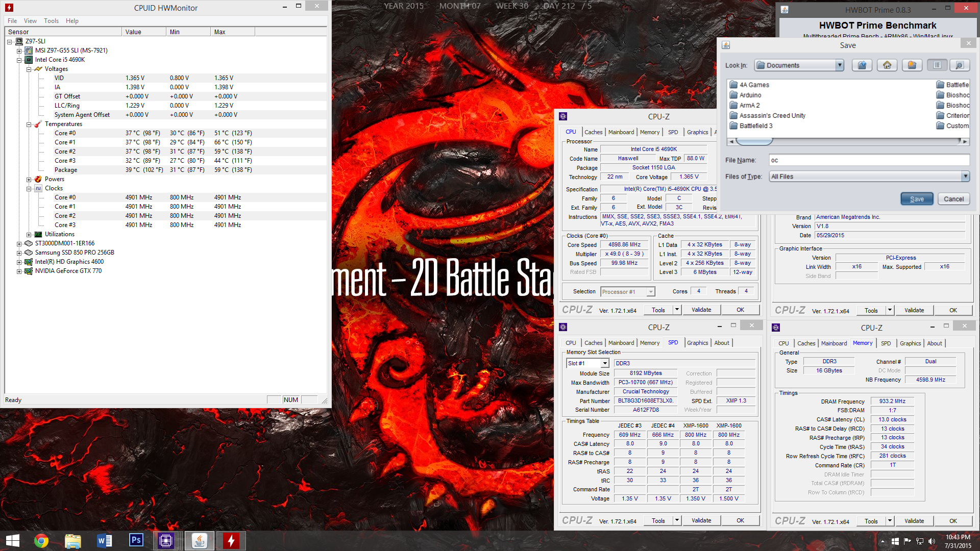The height and width of the screenshot is (551, 980).
Task: Switch Save dialog to Details view
Action: [x=960, y=65]
